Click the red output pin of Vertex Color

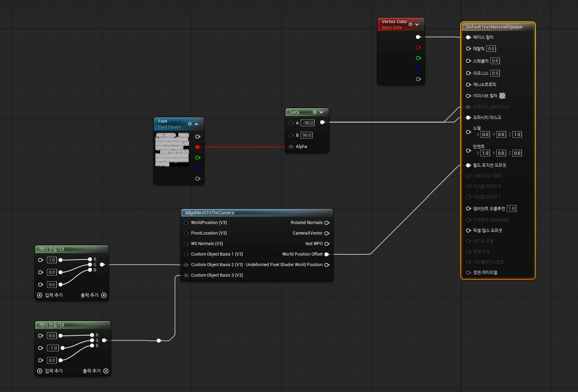point(418,48)
